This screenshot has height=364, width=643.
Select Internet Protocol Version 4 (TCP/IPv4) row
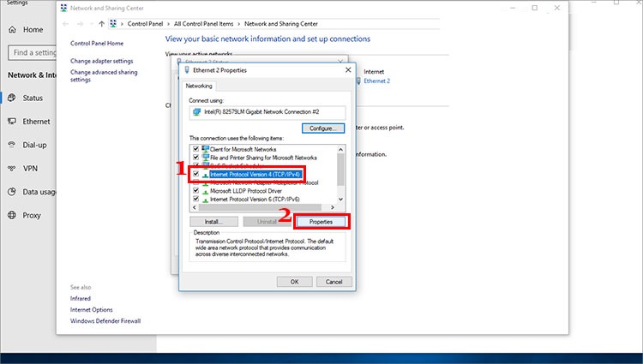click(255, 175)
